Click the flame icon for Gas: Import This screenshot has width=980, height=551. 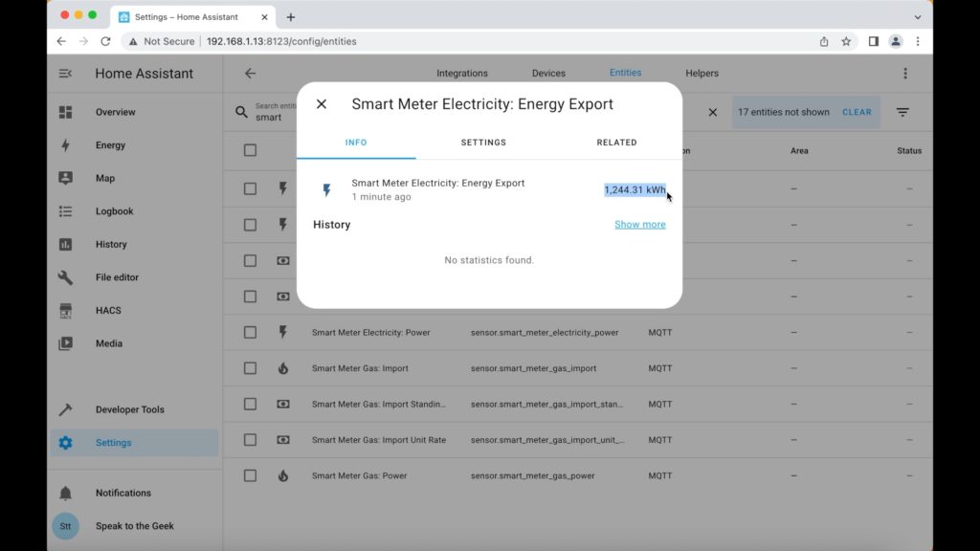point(283,368)
